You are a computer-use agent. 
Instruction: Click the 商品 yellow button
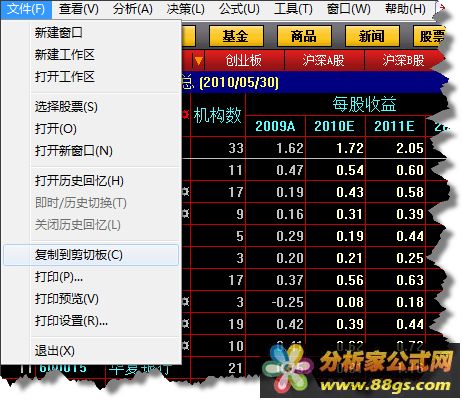304,36
